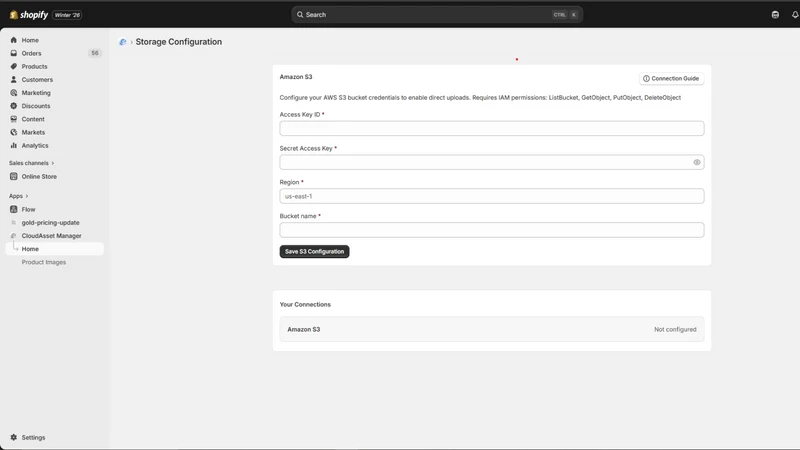This screenshot has width=800, height=450.
Task: Click the Amazon S3 connection row
Action: point(492,329)
